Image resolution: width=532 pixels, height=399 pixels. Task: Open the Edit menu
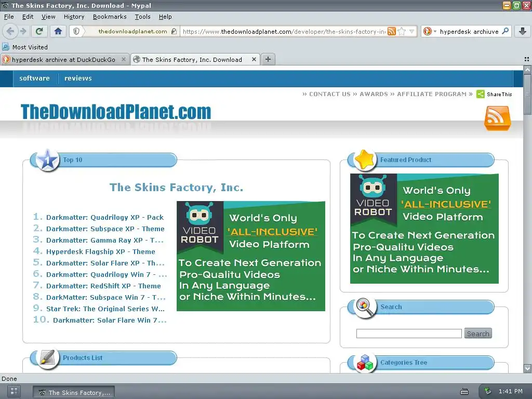pyautogui.click(x=28, y=17)
